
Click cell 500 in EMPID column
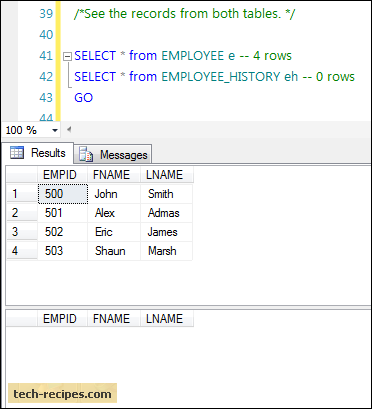tap(63, 194)
